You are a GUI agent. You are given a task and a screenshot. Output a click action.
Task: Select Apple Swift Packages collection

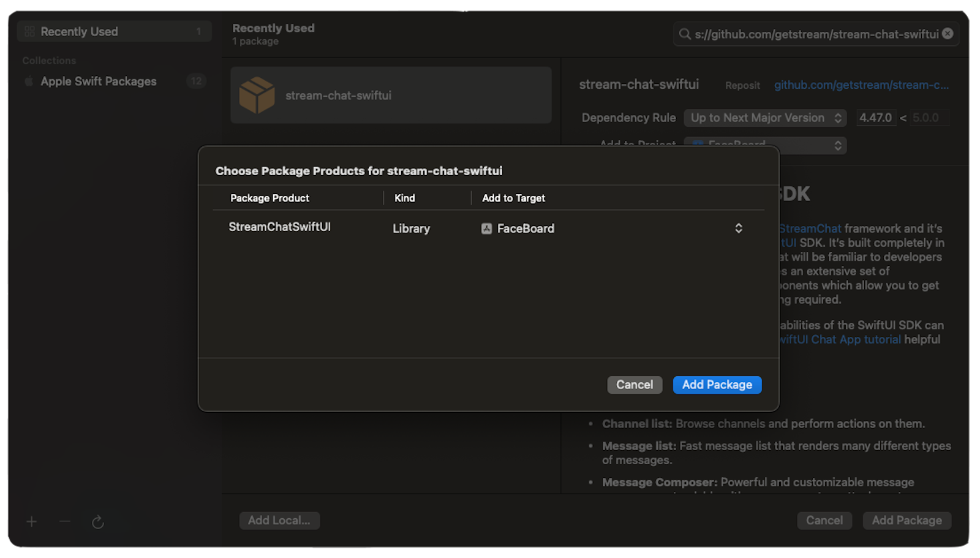pyautogui.click(x=99, y=81)
